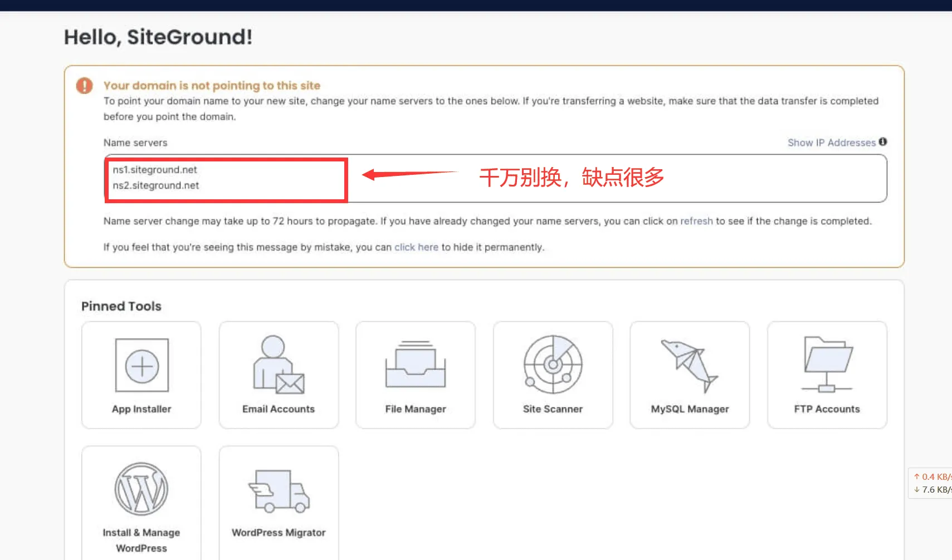Launch the Site Scanner radar icon
The width and height of the screenshot is (952, 560).
553,364
